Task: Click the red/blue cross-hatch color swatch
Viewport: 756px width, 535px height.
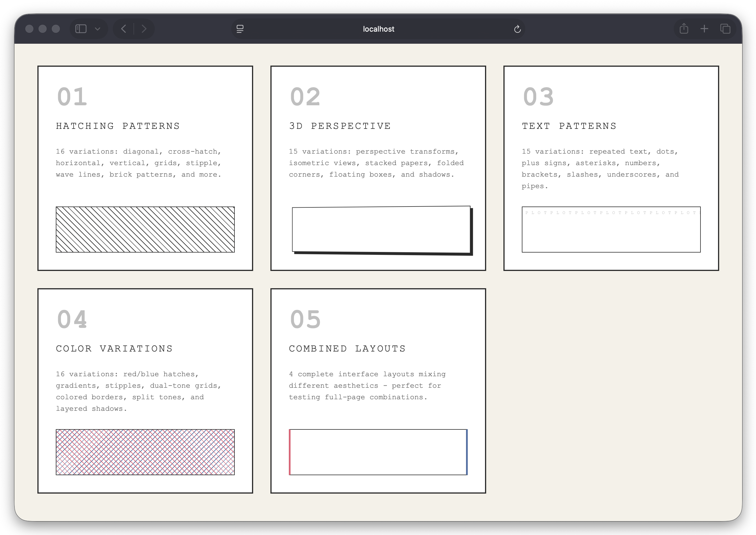Action: tap(145, 452)
